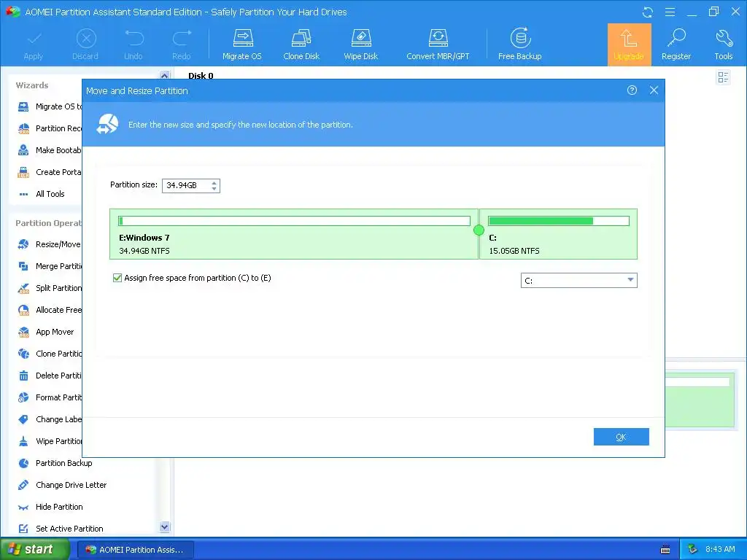Click the green partition boundary handle

point(479,230)
